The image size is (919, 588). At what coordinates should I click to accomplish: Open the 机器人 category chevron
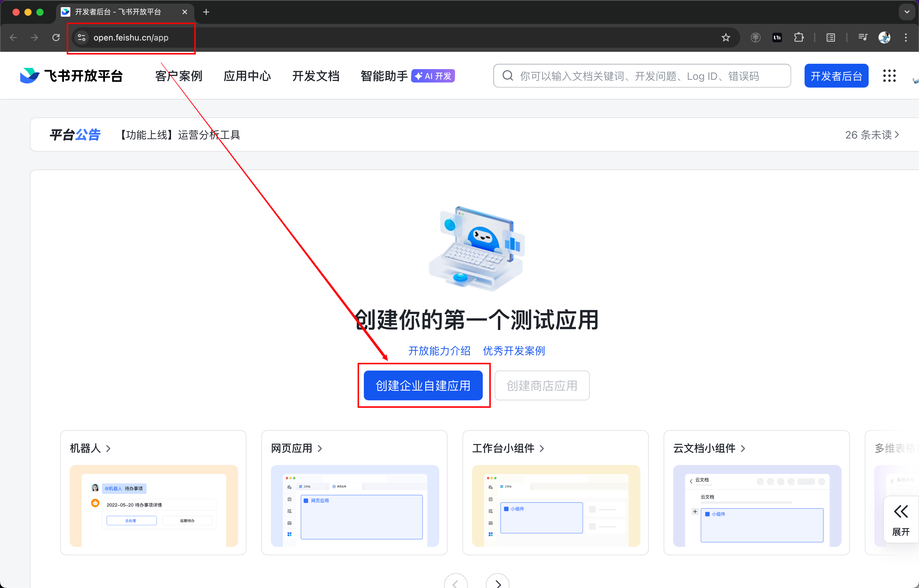(108, 448)
